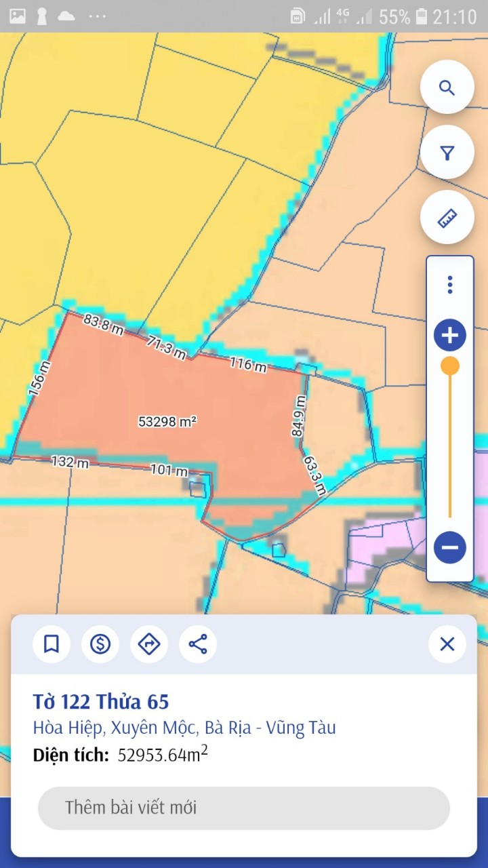Share the parcel information

click(198, 644)
